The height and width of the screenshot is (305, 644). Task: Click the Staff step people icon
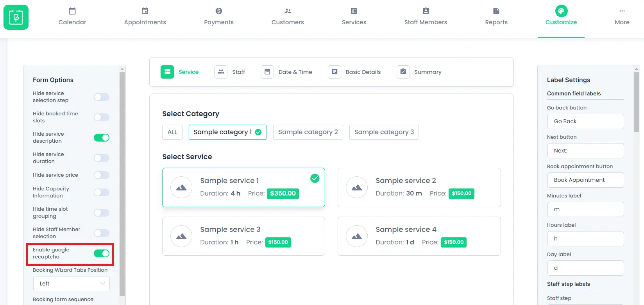point(221,72)
